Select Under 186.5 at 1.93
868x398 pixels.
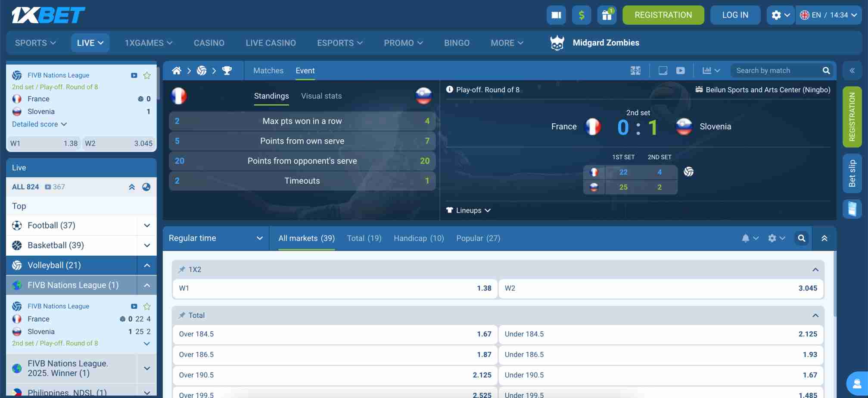pyautogui.click(x=660, y=355)
